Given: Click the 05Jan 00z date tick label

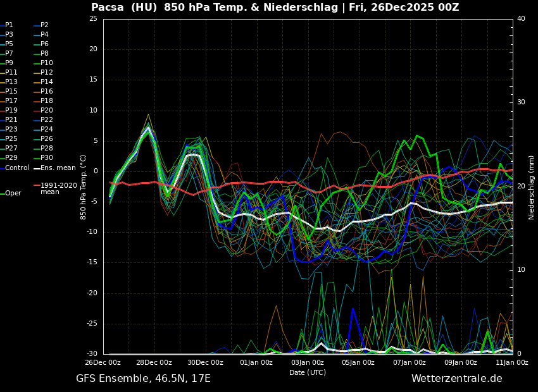Looking at the screenshot, I should 358,363.
